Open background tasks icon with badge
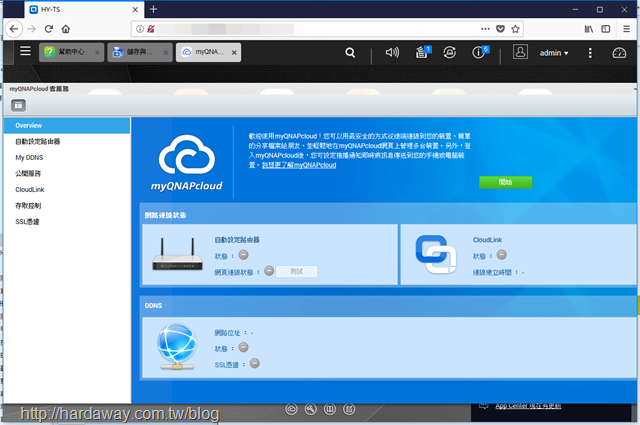This screenshot has width=640, height=425. click(423, 52)
